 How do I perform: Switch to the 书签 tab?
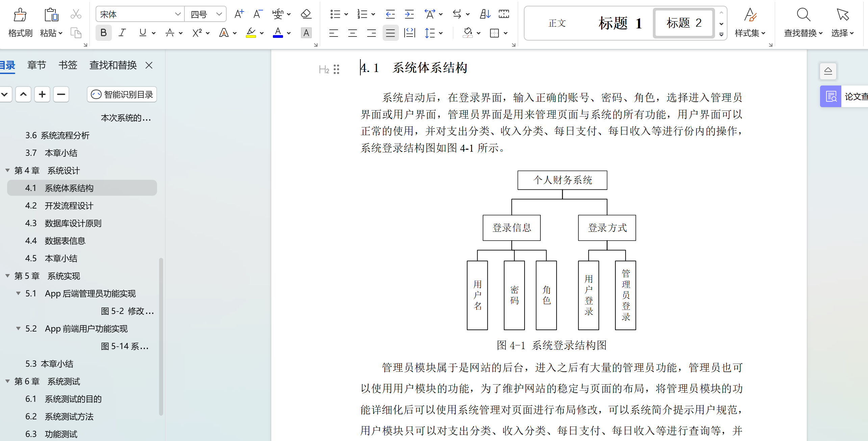pyautogui.click(x=68, y=65)
